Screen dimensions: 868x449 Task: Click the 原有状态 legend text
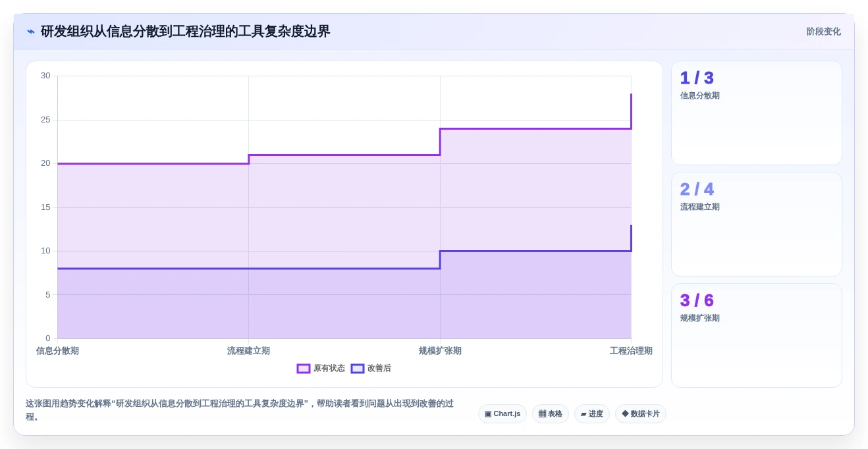click(329, 369)
